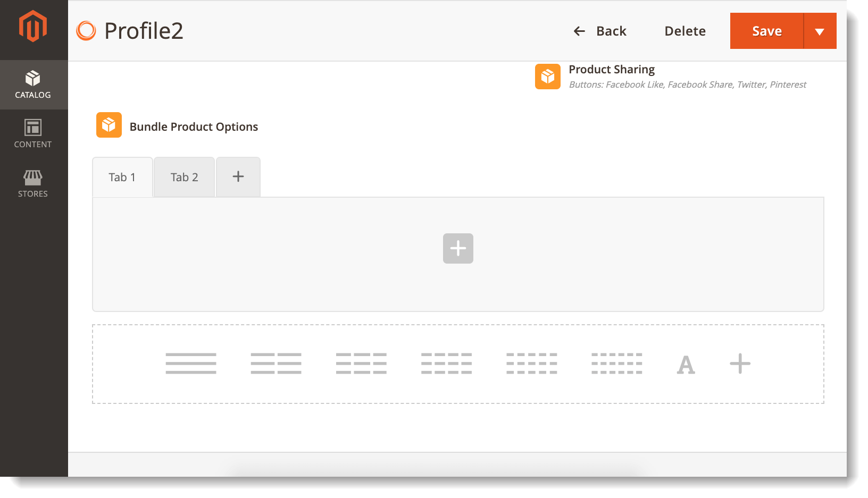
Task: Select the five-column layout option
Action: click(x=531, y=364)
